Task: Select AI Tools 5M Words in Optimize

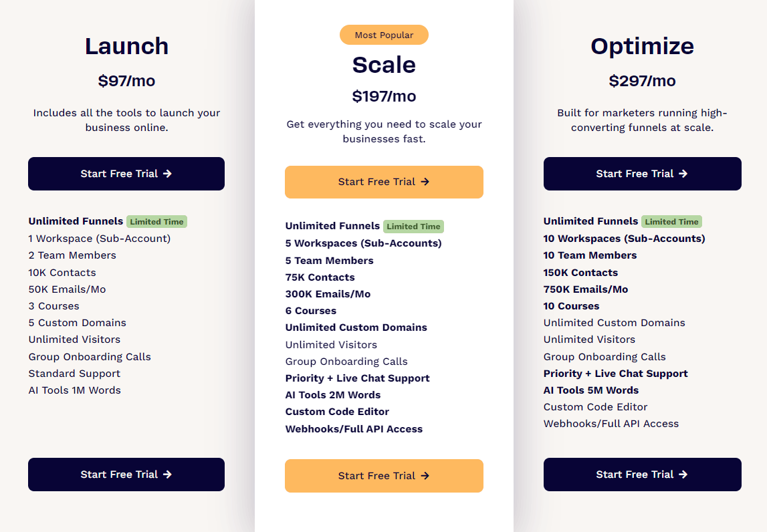Action: tap(590, 390)
